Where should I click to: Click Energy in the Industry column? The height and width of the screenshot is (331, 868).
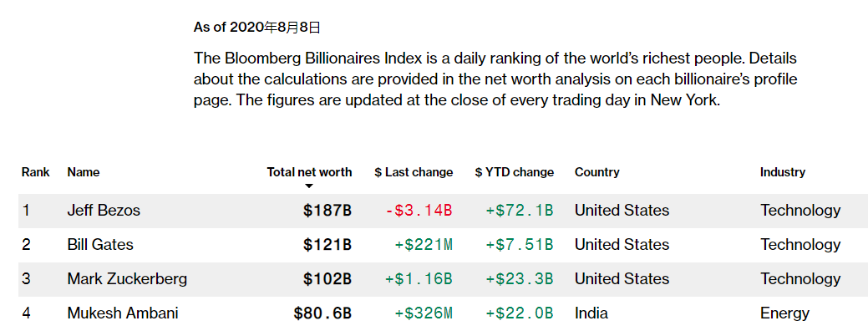784,313
